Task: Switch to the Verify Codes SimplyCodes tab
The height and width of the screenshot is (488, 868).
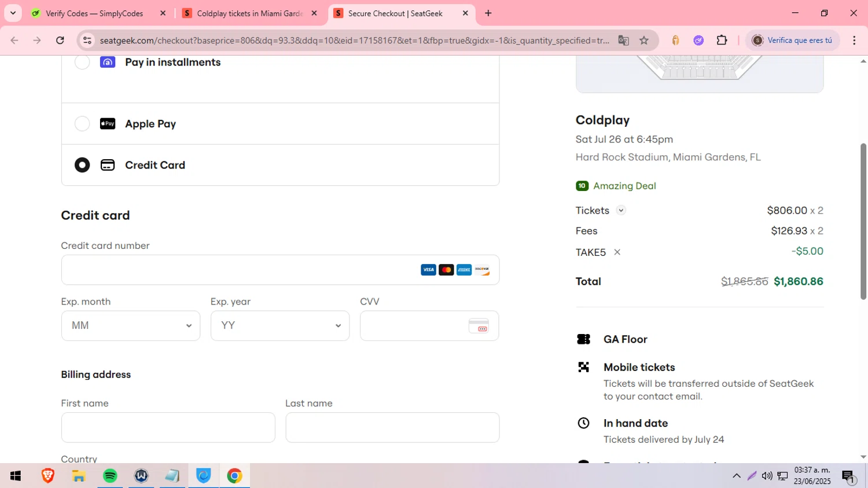Action: click(x=94, y=13)
